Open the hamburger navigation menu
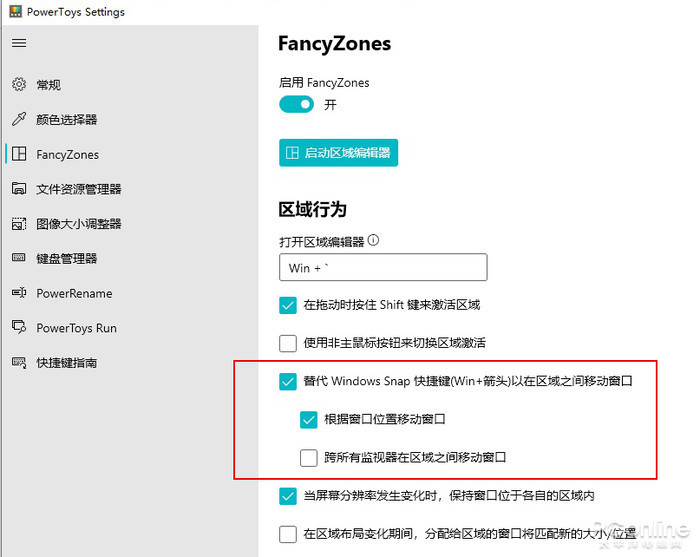 pyautogui.click(x=19, y=43)
